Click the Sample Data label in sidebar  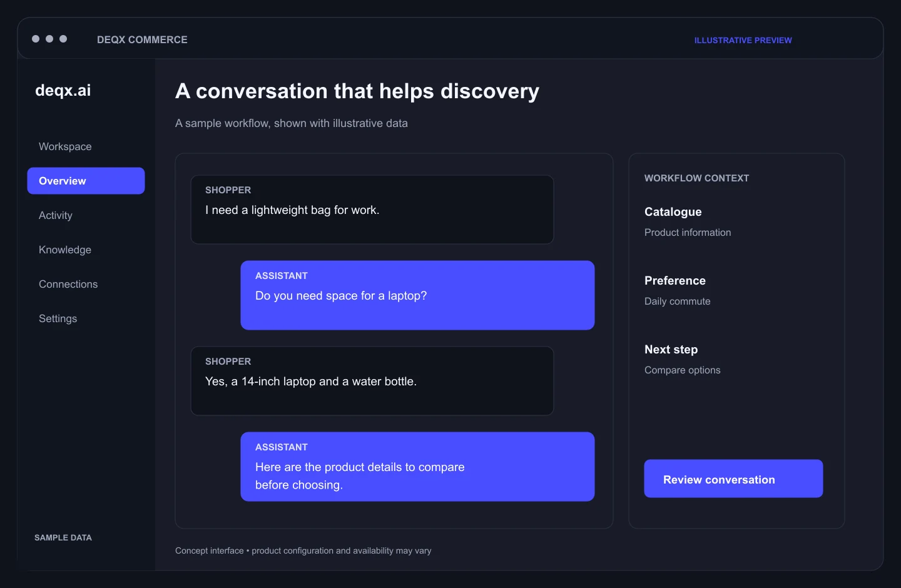[63, 537]
